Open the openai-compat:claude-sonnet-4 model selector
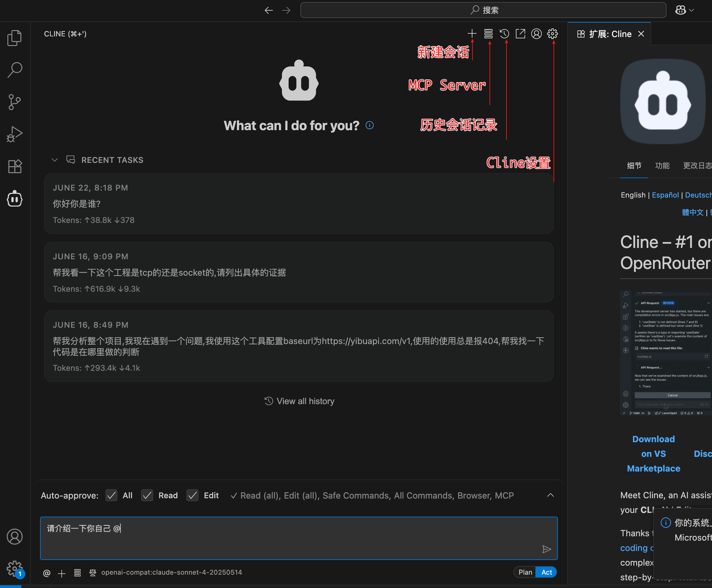The width and height of the screenshot is (712, 588). (171, 572)
